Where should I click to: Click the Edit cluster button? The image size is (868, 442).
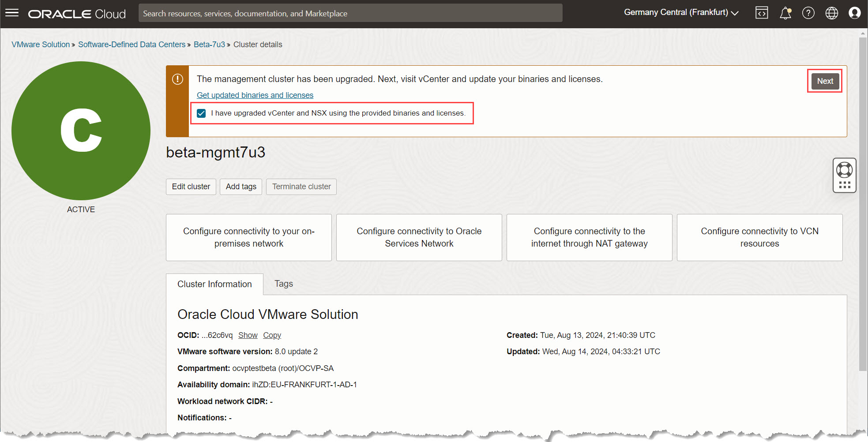(x=191, y=187)
